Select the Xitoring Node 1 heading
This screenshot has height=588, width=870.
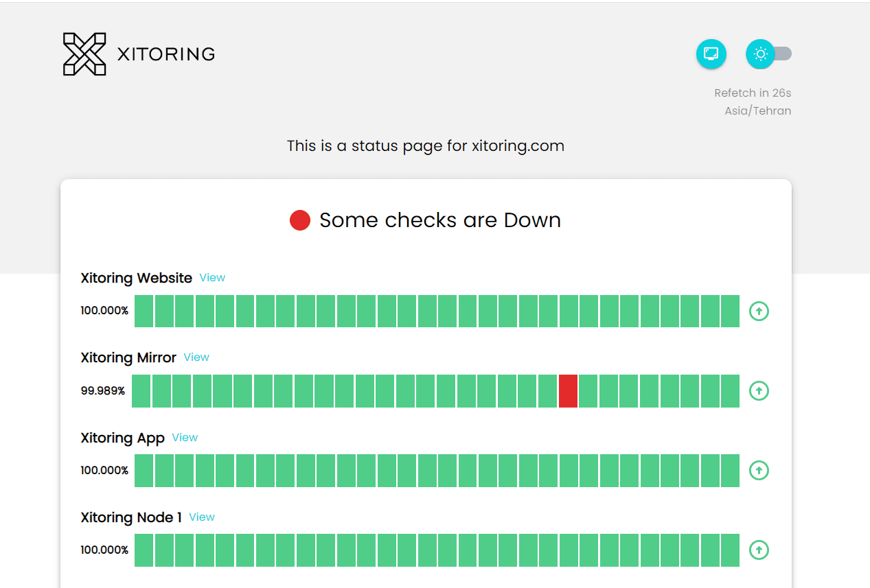click(x=130, y=517)
